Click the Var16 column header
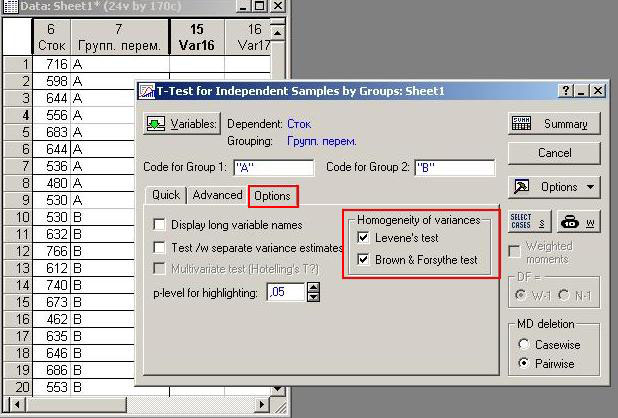 [x=197, y=37]
